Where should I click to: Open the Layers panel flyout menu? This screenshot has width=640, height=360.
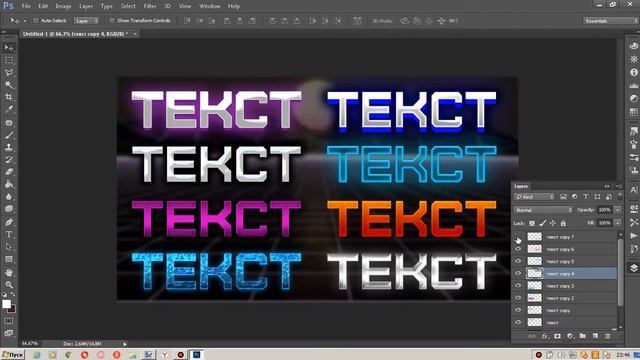pyautogui.click(x=619, y=186)
